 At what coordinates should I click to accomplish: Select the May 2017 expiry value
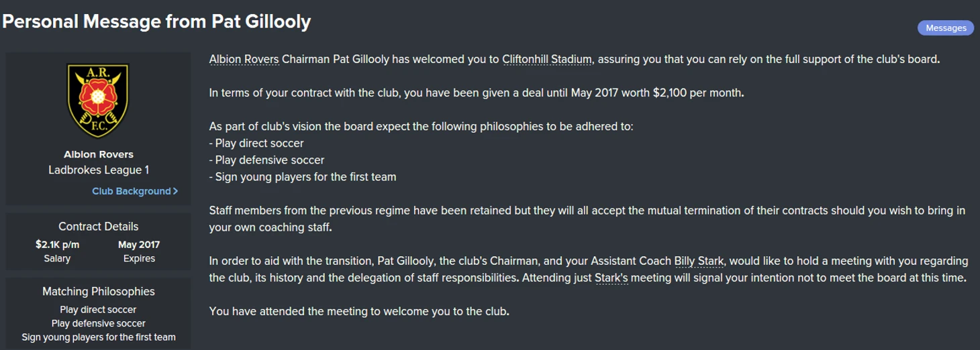tap(139, 245)
